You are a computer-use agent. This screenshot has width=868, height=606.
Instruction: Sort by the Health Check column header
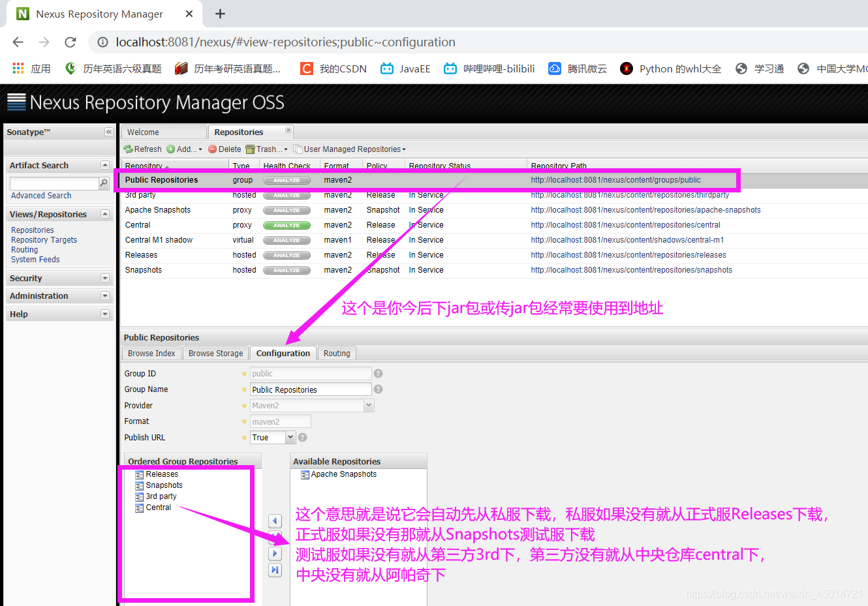[x=289, y=166]
